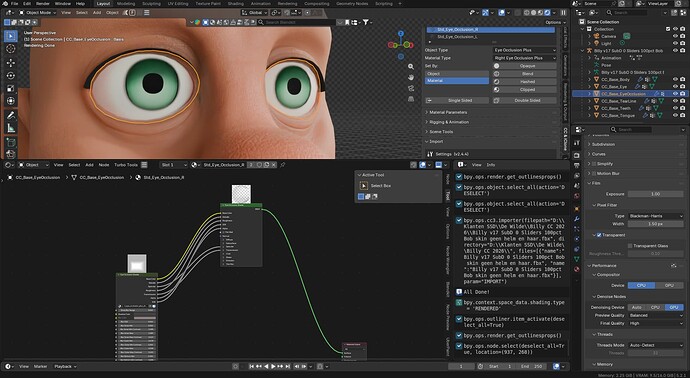This screenshot has height=378, width=690.
Task: Click the navigation gizmo Z axis
Action: pos(401,33)
